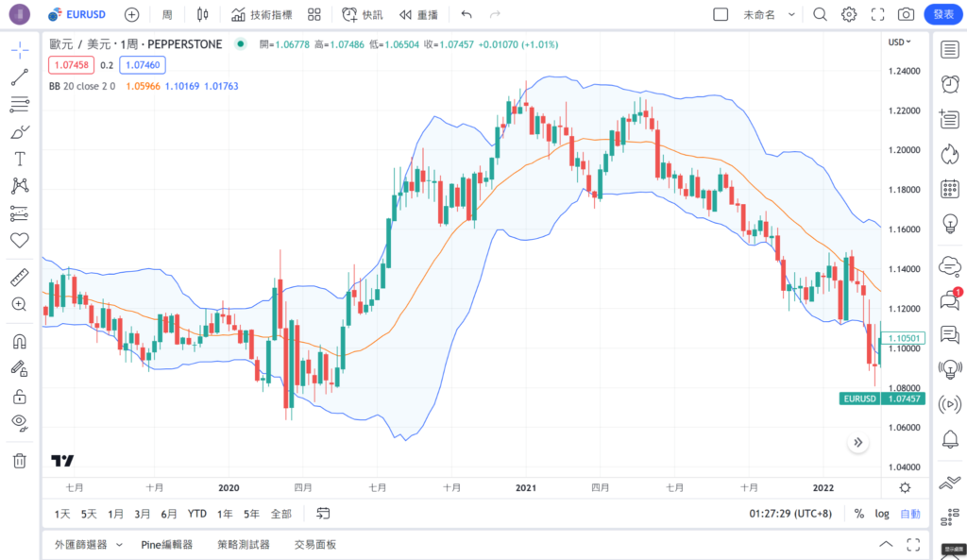Toggle hide all drawings eye icon
This screenshot has width=967, height=560.
point(19,422)
